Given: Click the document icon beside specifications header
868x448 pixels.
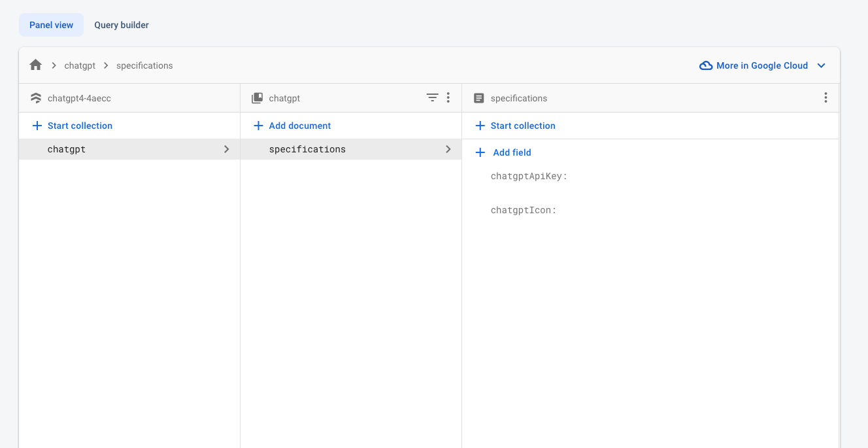Looking at the screenshot, I should point(479,98).
